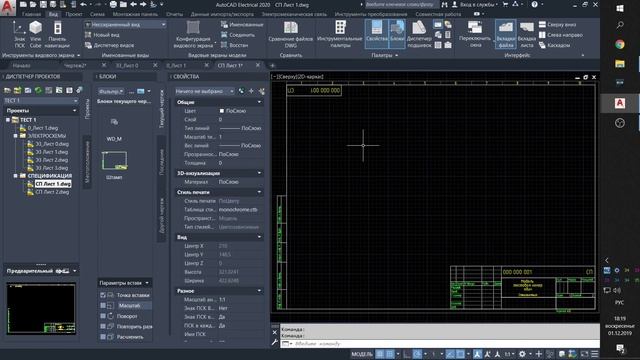Toggle Insertion Point checkbox (Точка вставки)
The height and width of the screenshot is (360, 640).
pyautogui.click(x=103, y=295)
